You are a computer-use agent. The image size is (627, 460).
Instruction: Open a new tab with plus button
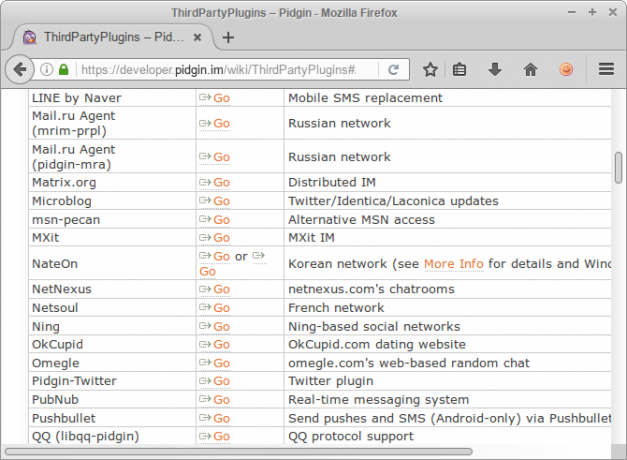point(228,38)
